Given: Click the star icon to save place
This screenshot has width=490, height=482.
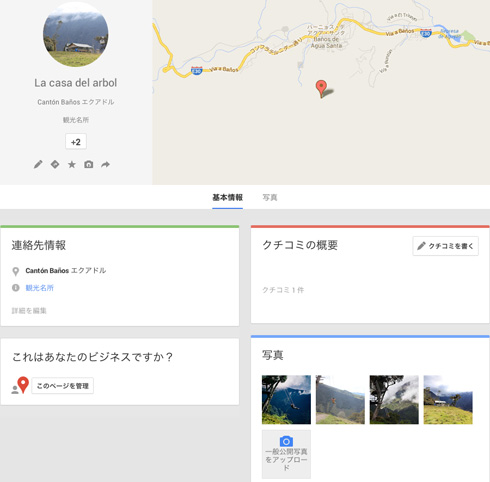Looking at the screenshot, I should click(72, 164).
